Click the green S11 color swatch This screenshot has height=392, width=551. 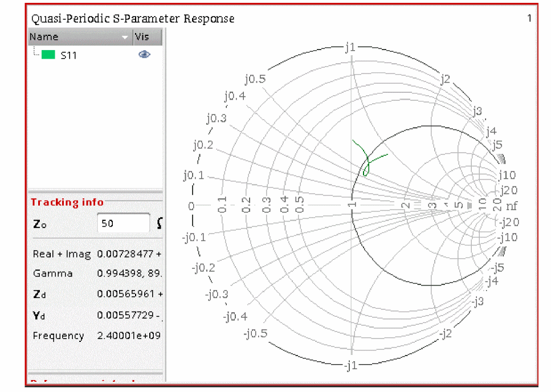(x=48, y=55)
